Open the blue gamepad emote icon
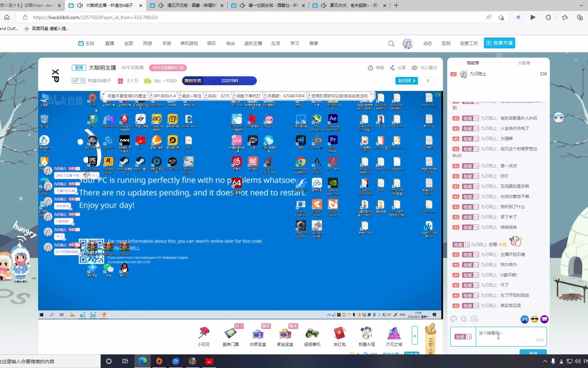Viewport: 588px width, 368px height. point(524,319)
